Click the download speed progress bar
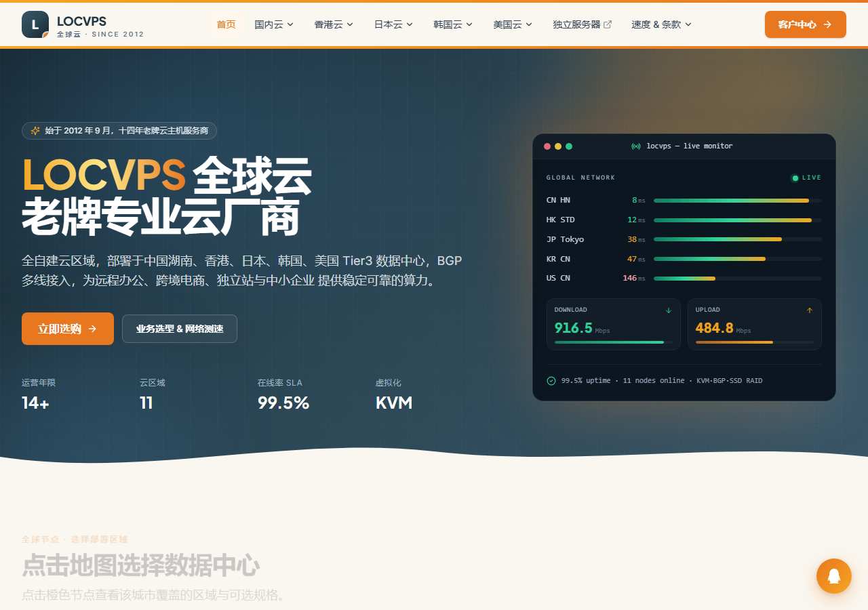 coord(614,342)
